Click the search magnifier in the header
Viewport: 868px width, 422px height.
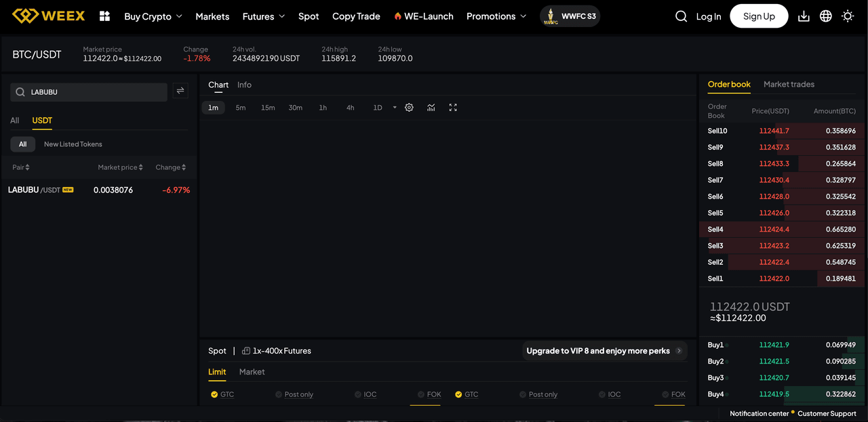click(681, 16)
